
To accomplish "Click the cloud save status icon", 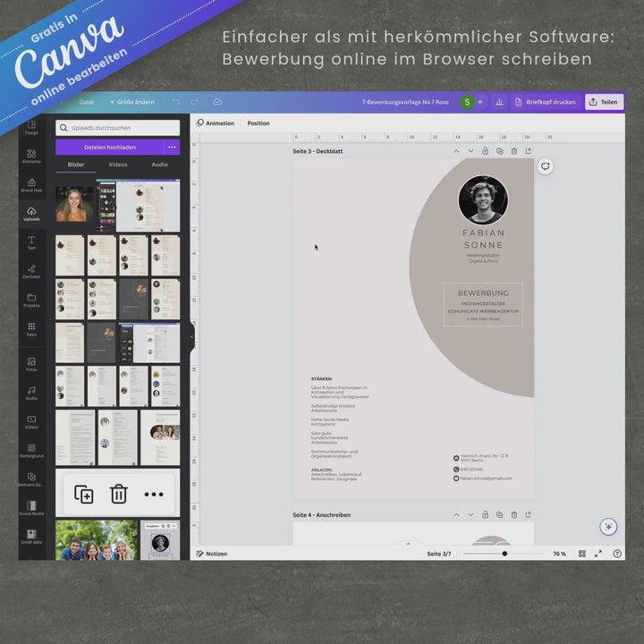I will point(217,101).
